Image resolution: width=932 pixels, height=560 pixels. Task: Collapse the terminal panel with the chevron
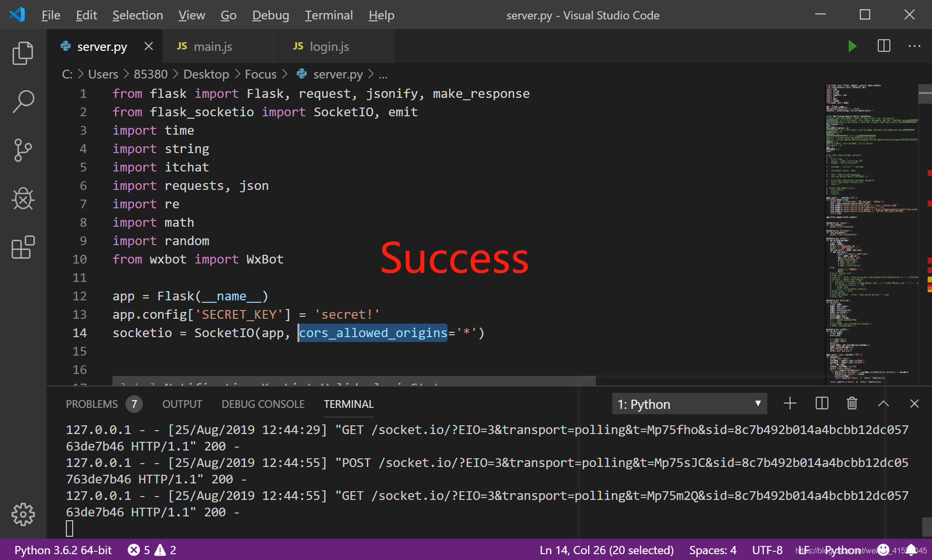[884, 403]
